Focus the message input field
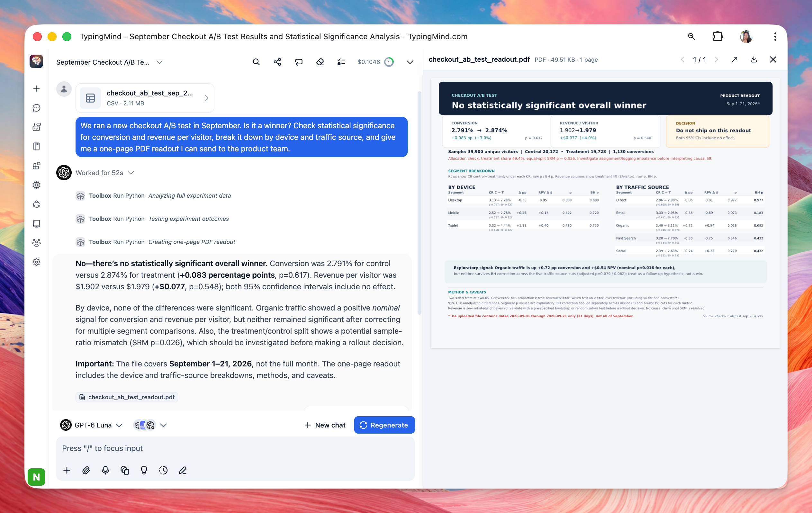This screenshot has height=513, width=812. [x=235, y=448]
